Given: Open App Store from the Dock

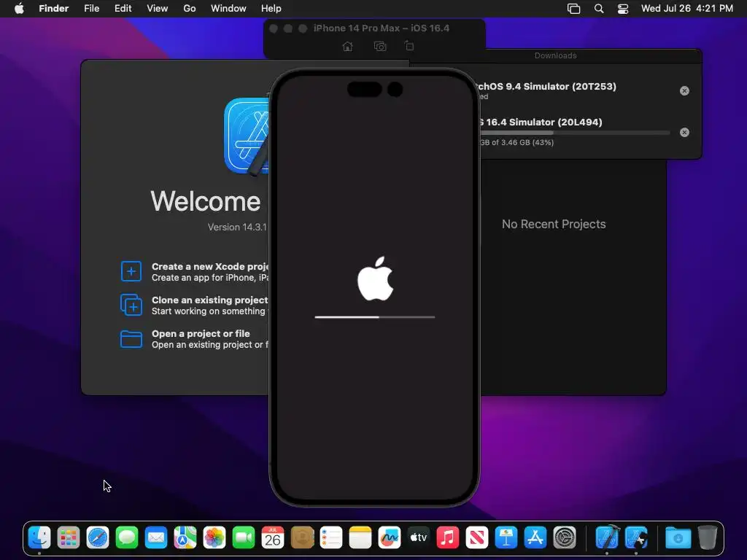Looking at the screenshot, I should 535,538.
